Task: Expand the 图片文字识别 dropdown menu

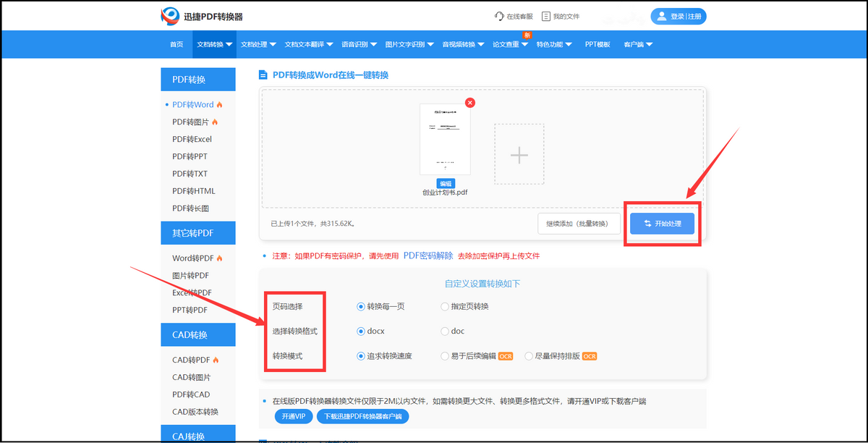Action: (409, 44)
